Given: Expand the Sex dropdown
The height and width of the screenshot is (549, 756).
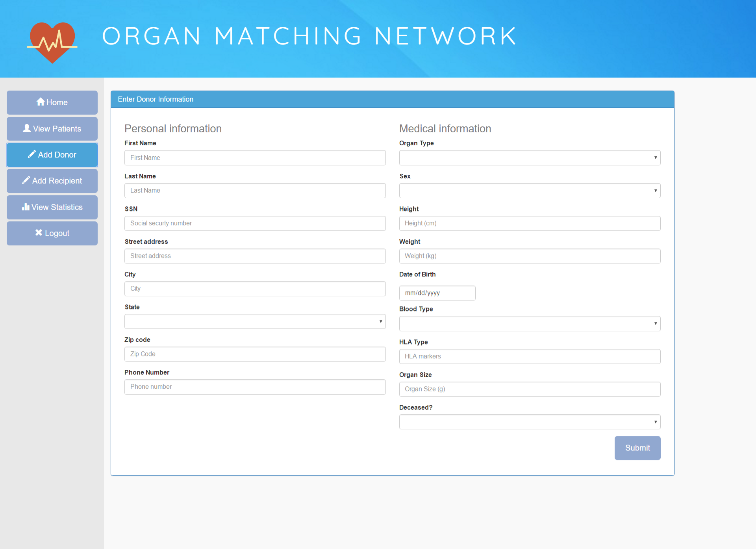Looking at the screenshot, I should click(530, 191).
